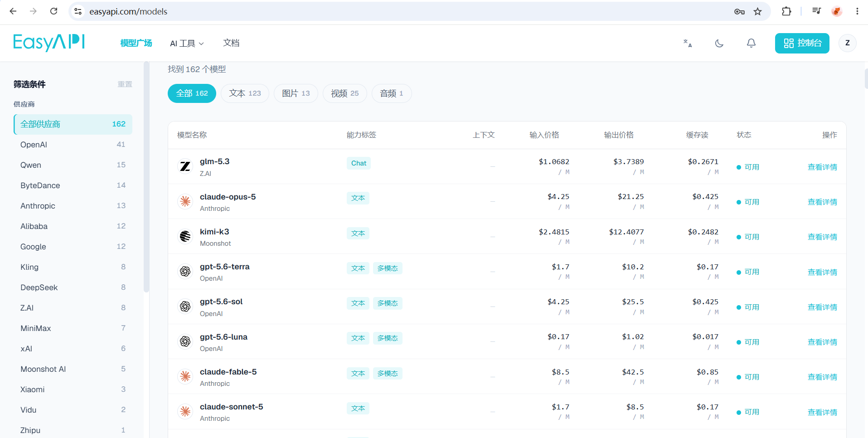The height and width of the screenshot is (438, 868).
Task: Open saved password key icon
Action: click(x=739, y=11)
